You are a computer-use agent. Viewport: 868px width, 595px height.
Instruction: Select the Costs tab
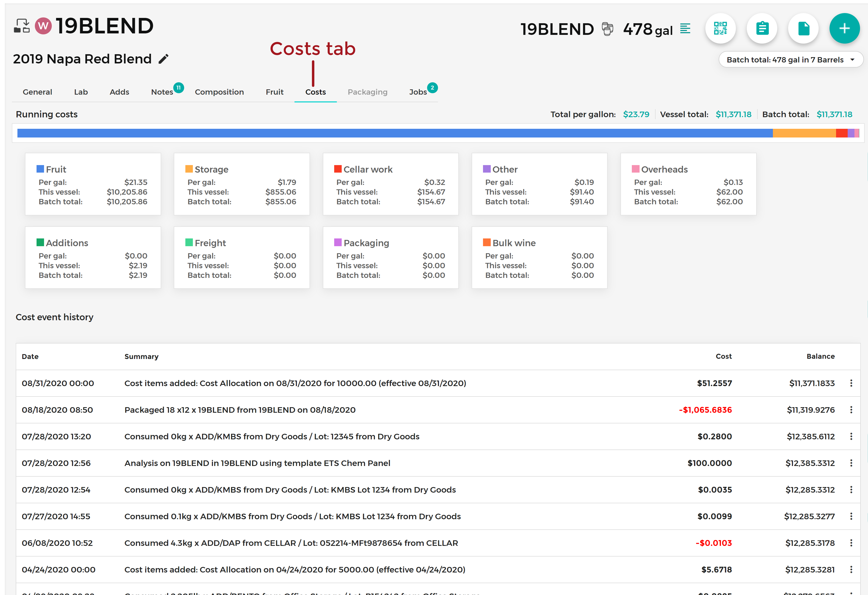pos(316,92)
